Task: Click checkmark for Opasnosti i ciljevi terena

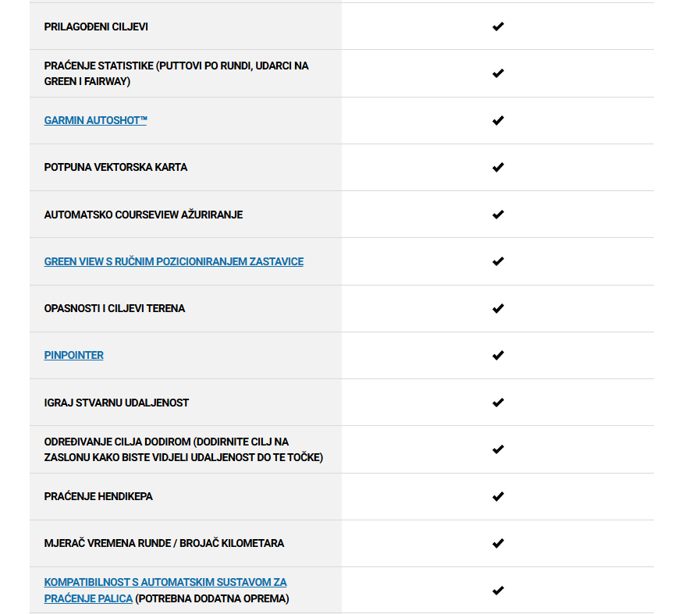Action: click(x=498, y=308)
